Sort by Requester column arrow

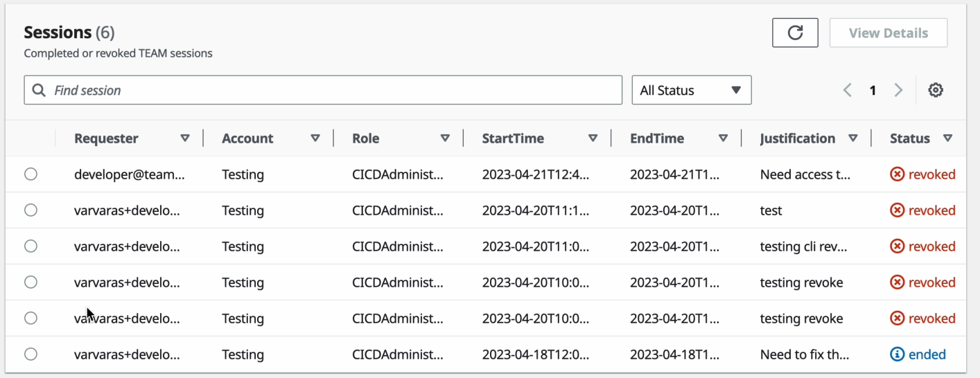pyautogui.click(x=185, y=138)
